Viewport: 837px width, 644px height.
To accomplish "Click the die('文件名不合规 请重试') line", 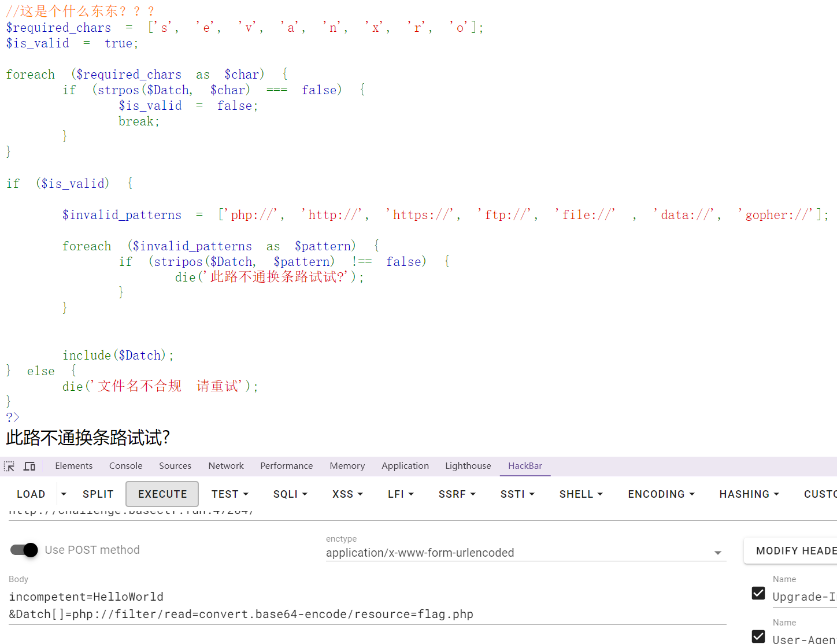I will [161, 386].
